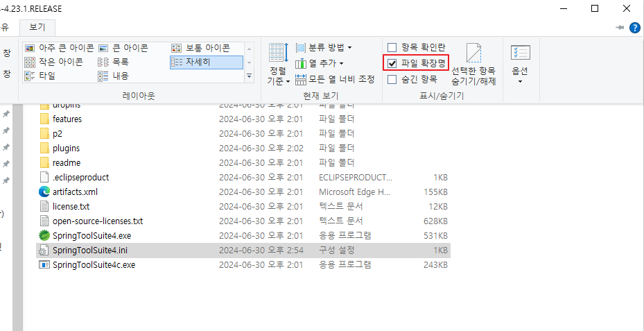Click SpringToolSuite4.ini gear icon
The width and height of the screenshot is (644, 331).
point(43,250)
